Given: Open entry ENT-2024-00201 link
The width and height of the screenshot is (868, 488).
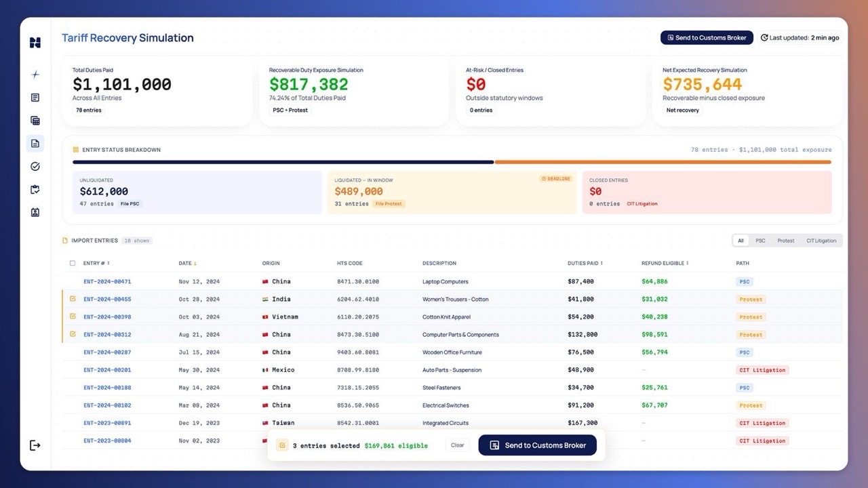Looking at the screenshot, I should pyautogui.click(x=107, y=370).
